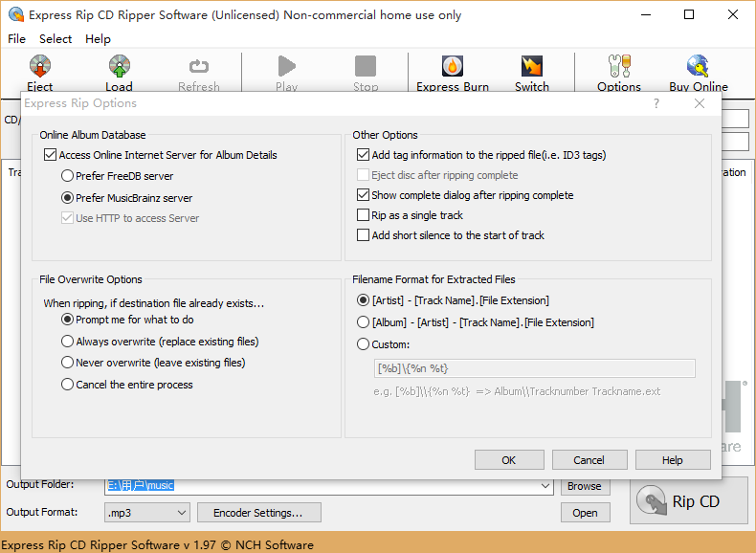Click the question mark help icon in dialog title
This screenshot has width=756, height=553.
click(656, 103)
